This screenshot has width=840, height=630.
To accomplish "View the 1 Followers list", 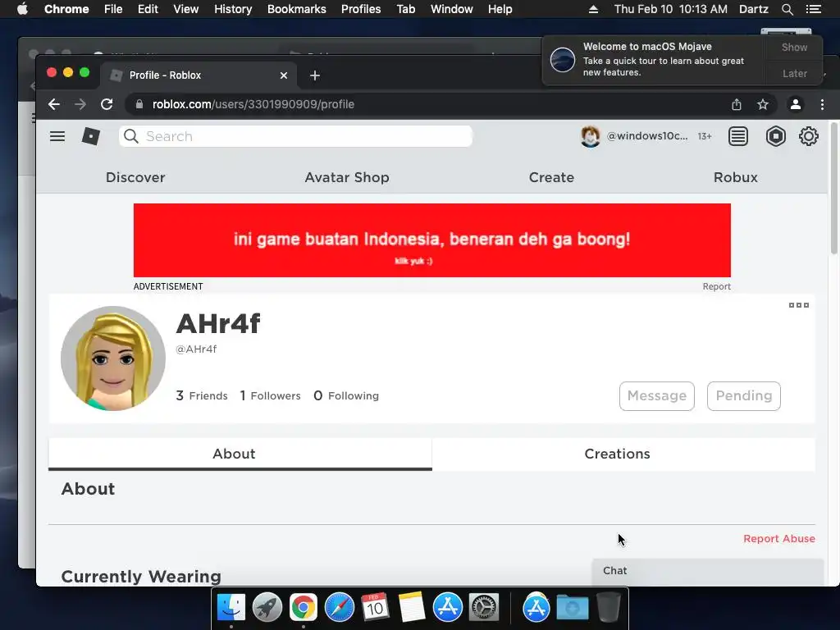I will point(270,396).
